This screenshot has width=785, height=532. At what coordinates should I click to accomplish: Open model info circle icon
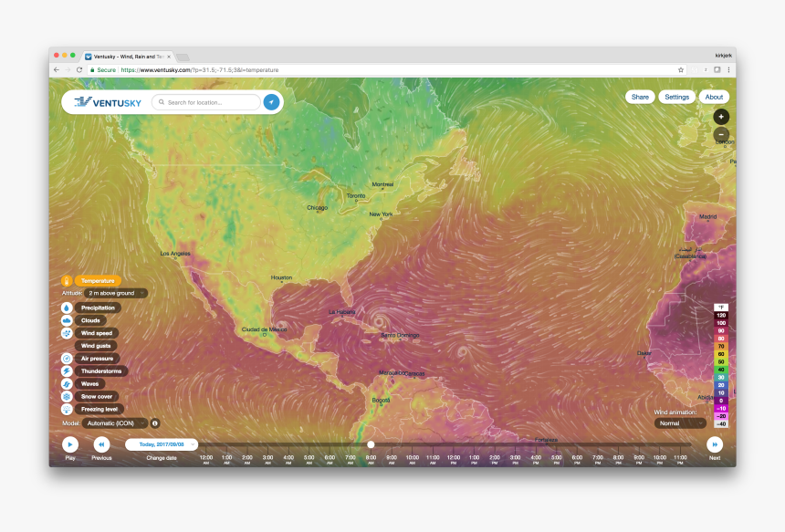(155, 423)
